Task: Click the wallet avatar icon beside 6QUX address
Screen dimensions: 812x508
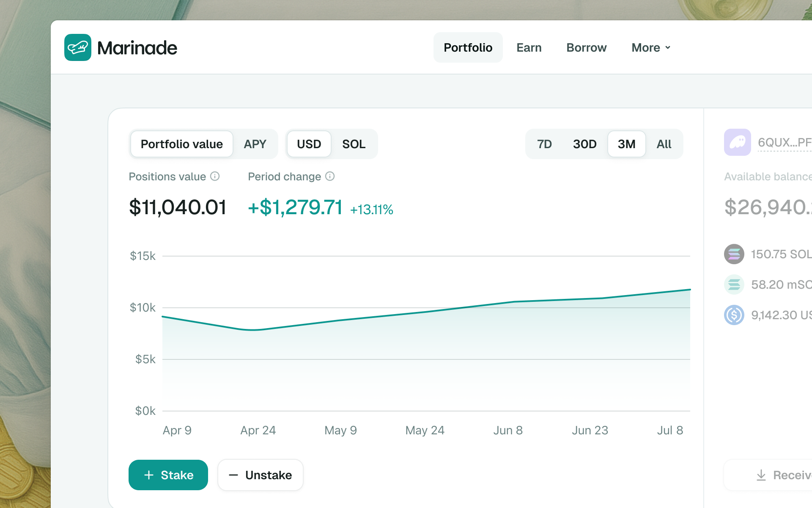Action: coord(738,142)
